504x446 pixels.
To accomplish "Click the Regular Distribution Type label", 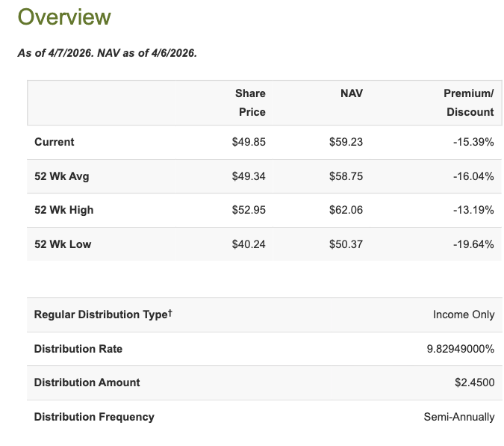I will pos(100,315).
